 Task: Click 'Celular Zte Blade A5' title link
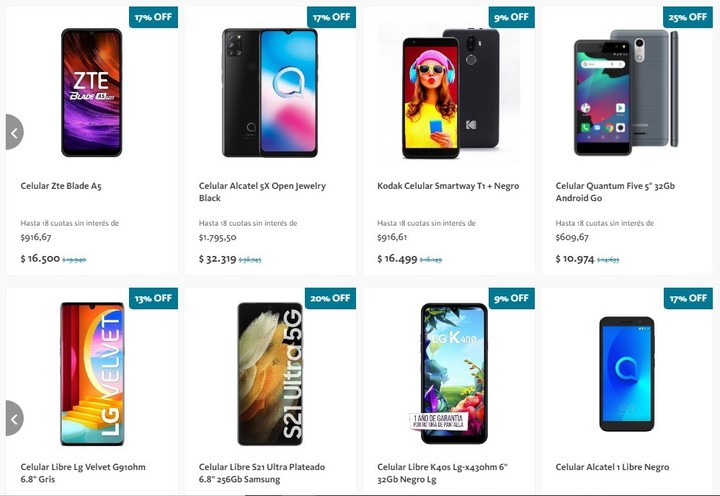pos(61,186)
